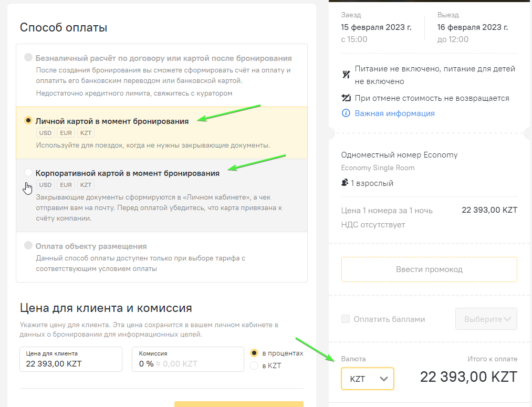Screen dimensions: 532x407
Task: Select corporate card payment radio button
Action: click(28, 172)
